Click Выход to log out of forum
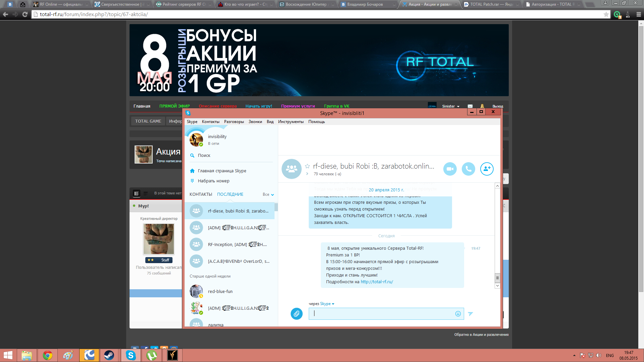This screenshot has height=362, width=644. [x=498, y=106]
